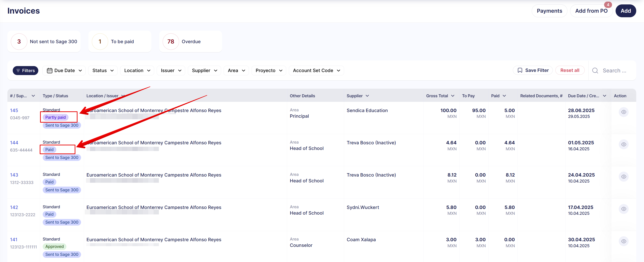Click the eye icon for invoice 145
Image resolution: width=644 pixels, height=262 pixels.
pos(624,112)
